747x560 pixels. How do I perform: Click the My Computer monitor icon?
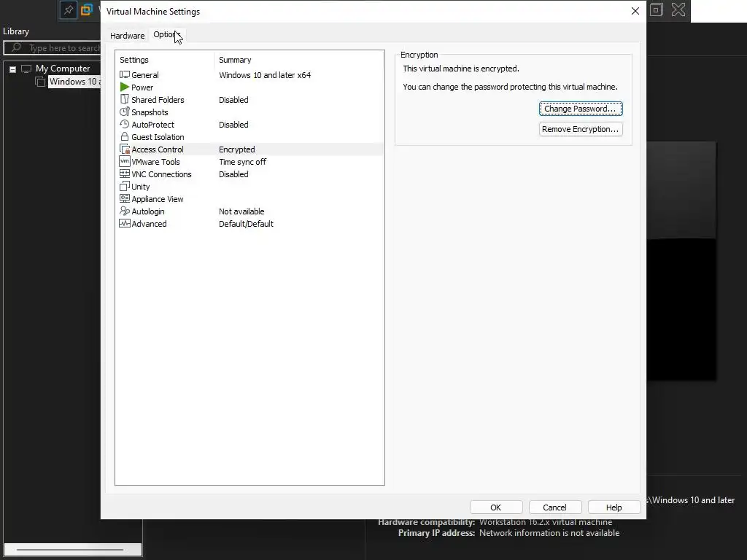pyautogui.click(x=26, y=69)
